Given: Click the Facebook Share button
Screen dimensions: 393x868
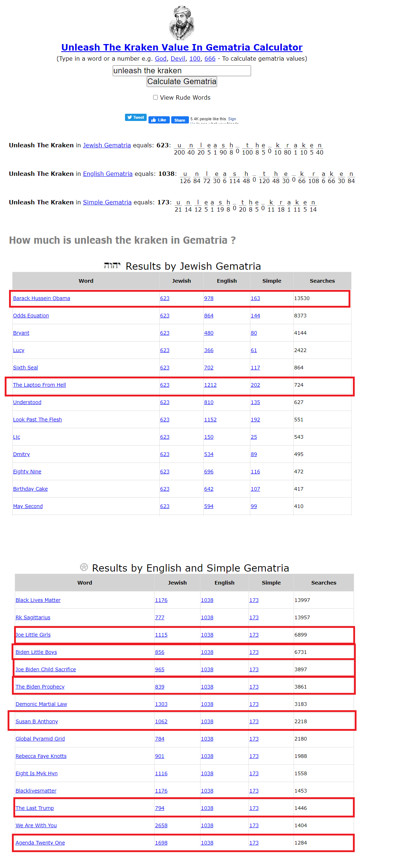Looking at the screenshot, I should [x=180, y=120].
